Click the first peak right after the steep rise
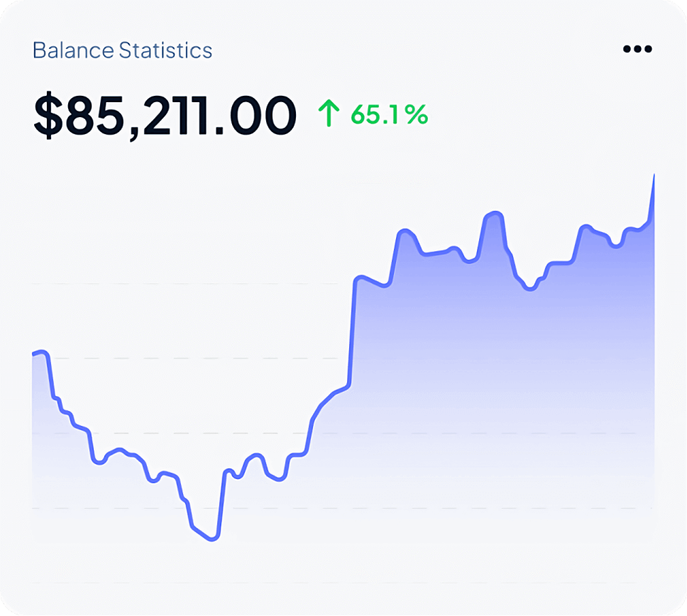The height and width of the screenshot is (616, 687). (405, 231)
